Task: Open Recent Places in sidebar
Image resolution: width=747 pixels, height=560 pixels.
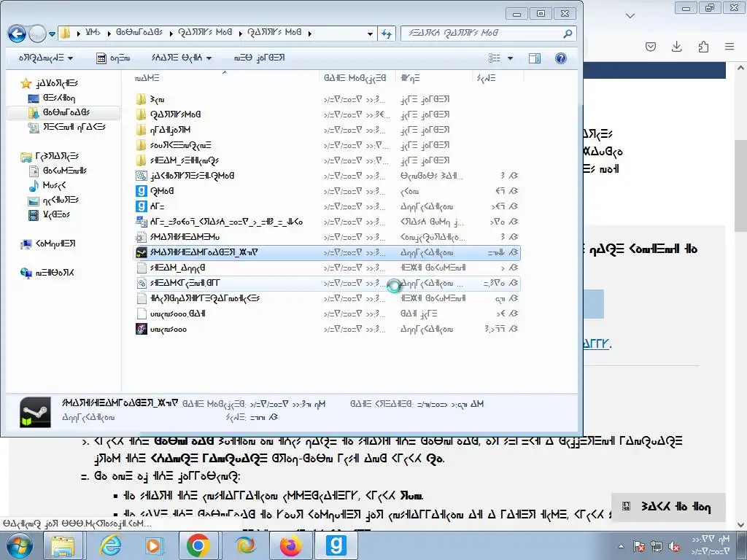Action: pyautogui.click(x=67, y=127)
